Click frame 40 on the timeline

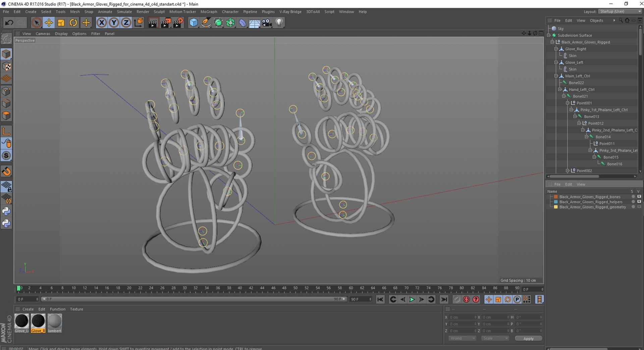coord(240,288)
